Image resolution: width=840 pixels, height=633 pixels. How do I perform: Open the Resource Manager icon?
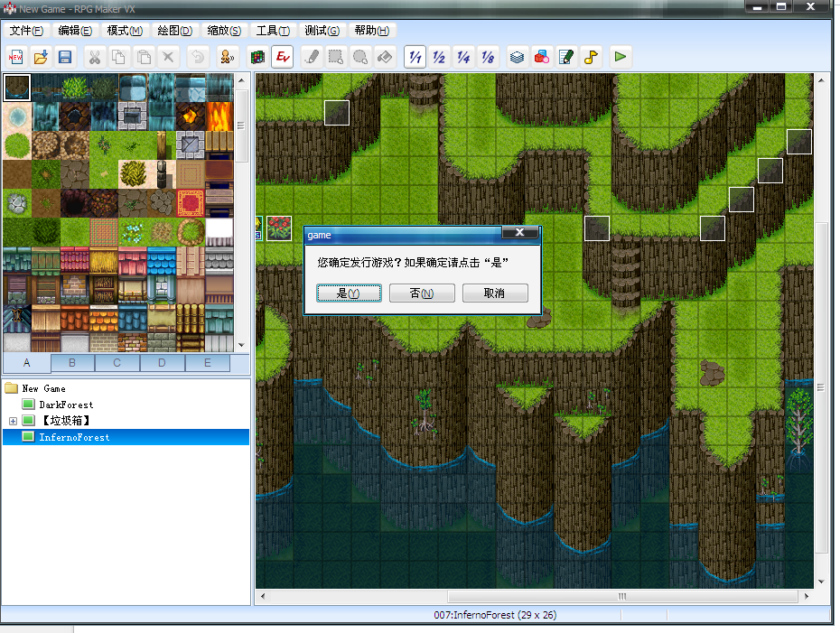(x=542, y=57)
